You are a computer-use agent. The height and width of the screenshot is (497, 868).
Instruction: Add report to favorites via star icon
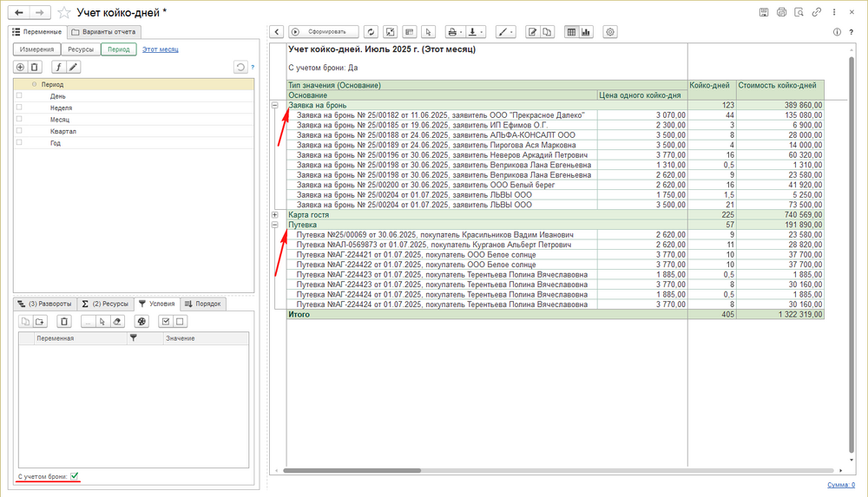coord(64,12)
